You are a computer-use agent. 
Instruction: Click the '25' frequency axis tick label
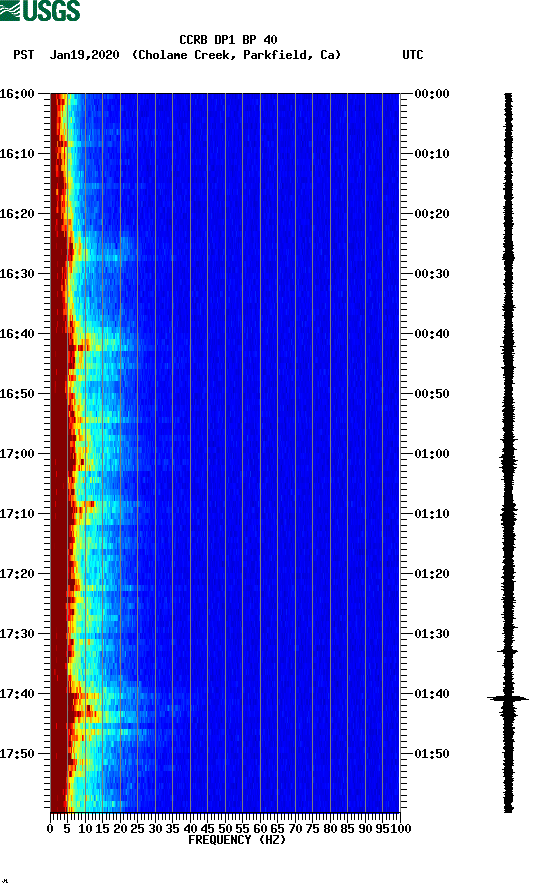137,829
